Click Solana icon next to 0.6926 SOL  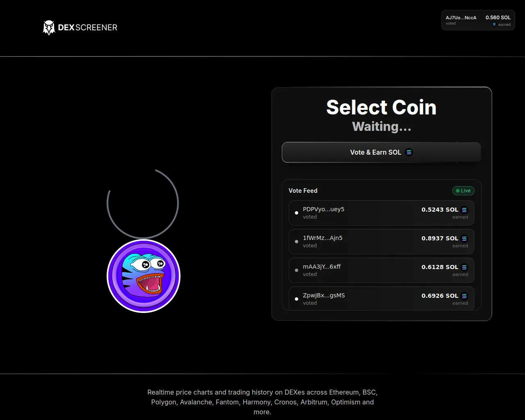[x=464, y=296]
